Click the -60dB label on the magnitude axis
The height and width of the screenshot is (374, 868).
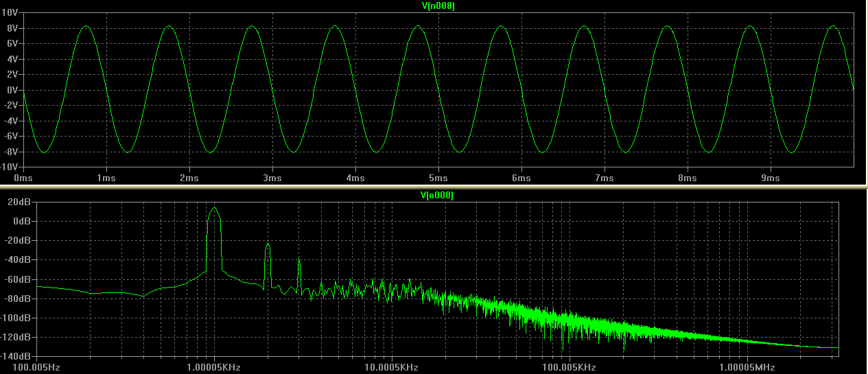pos(16,279)
